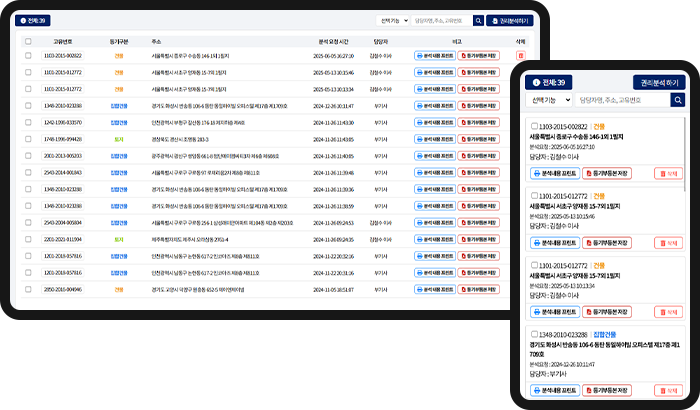Image resolution: width=700 pixels, height=410 pixels.
Task: Toggle the select-all checkbox in table header
Action: tap(29, 41)
